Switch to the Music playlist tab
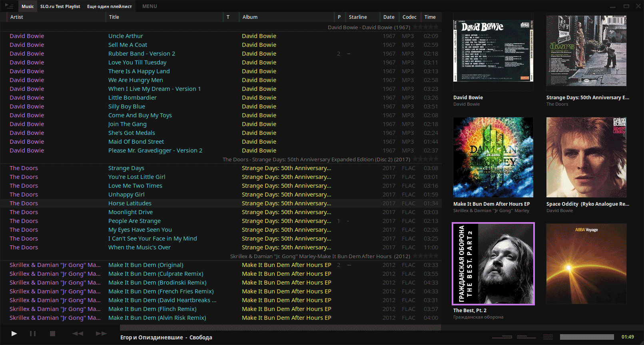 click(28, 6)
